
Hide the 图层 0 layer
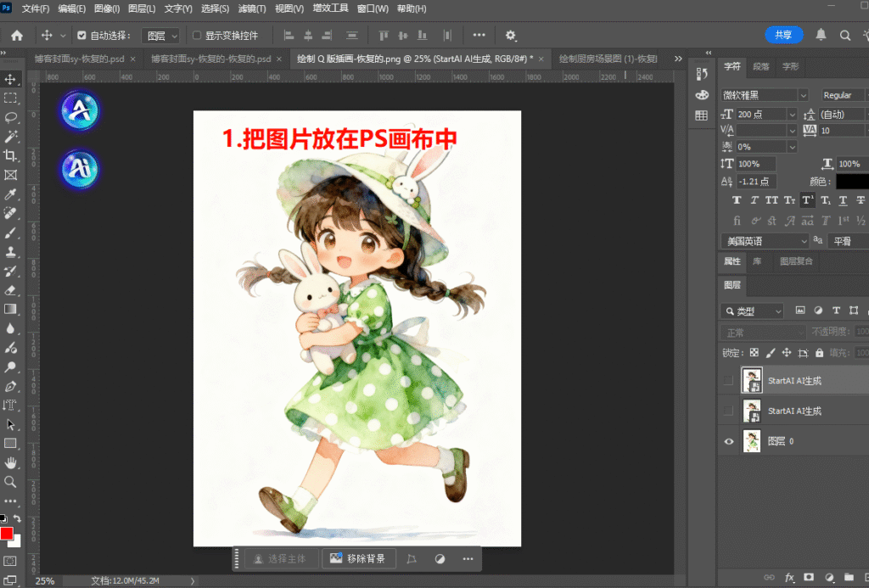pyautogui.click(x=727, y=441)
